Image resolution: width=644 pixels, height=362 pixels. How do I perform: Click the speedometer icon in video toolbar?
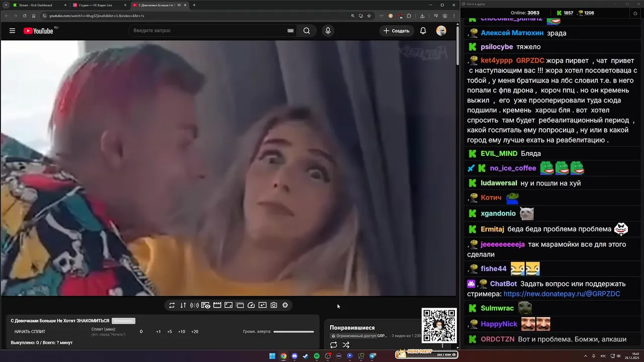(251, 305)
